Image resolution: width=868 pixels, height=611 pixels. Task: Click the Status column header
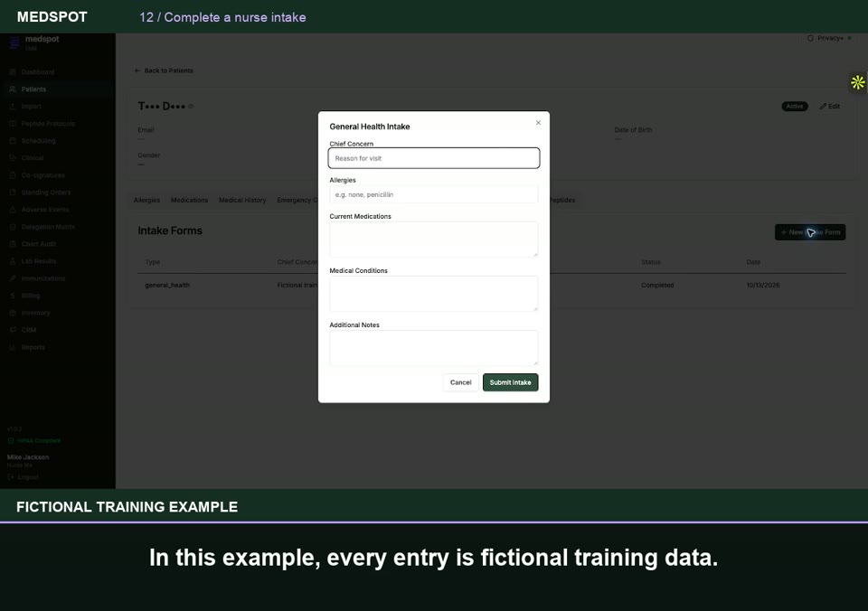click(651, 262)
